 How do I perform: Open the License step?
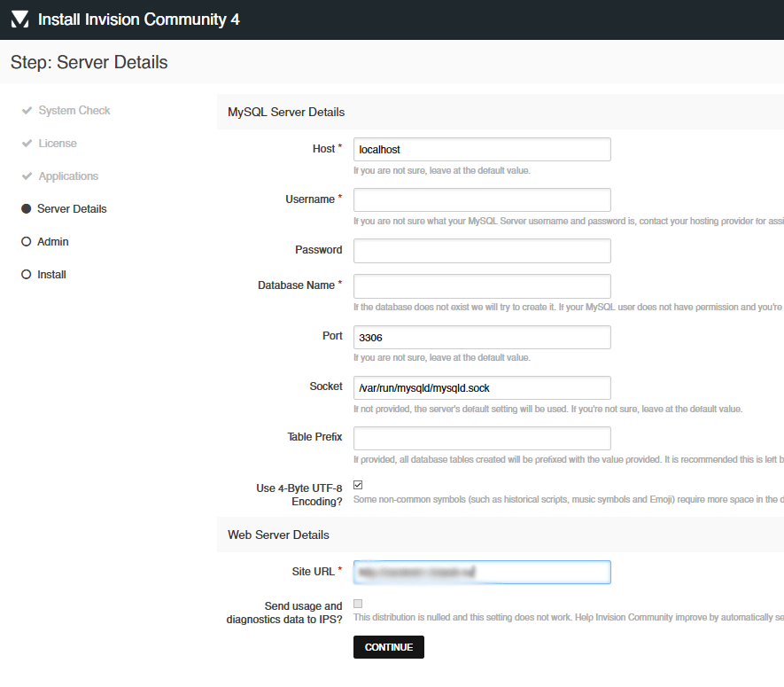coord(58,143)
